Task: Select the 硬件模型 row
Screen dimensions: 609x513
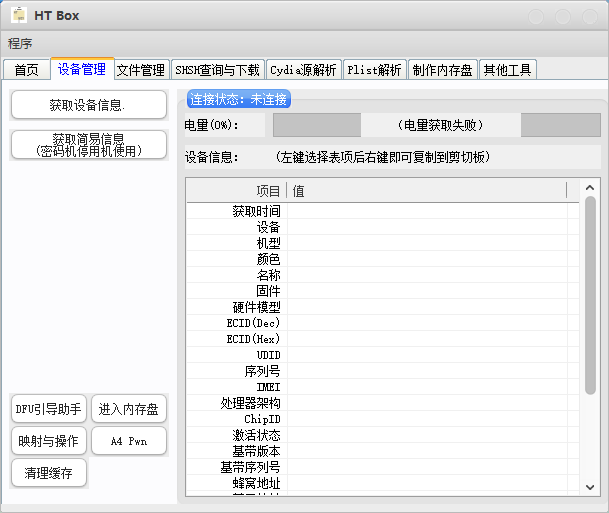Action: (382, 307)
